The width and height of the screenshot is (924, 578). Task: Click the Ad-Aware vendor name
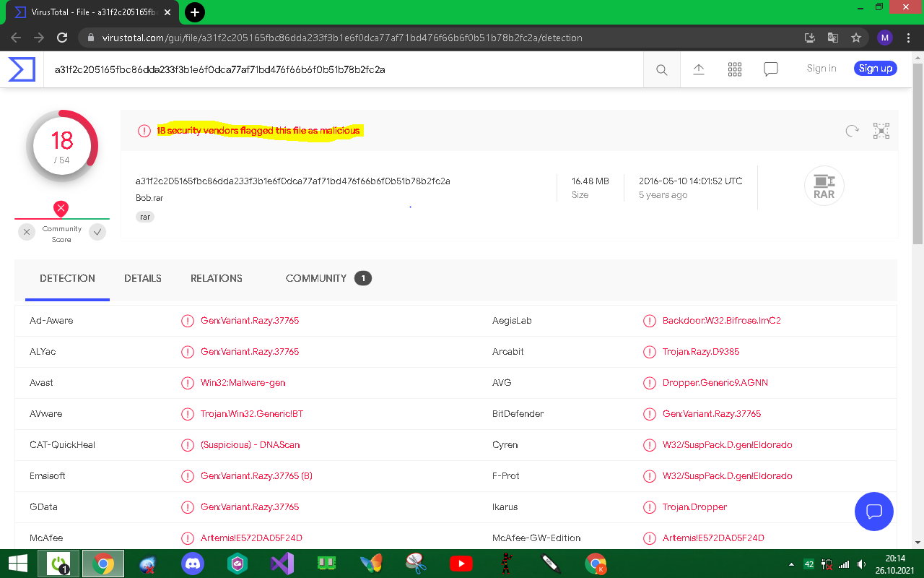[x=51, y=321]
